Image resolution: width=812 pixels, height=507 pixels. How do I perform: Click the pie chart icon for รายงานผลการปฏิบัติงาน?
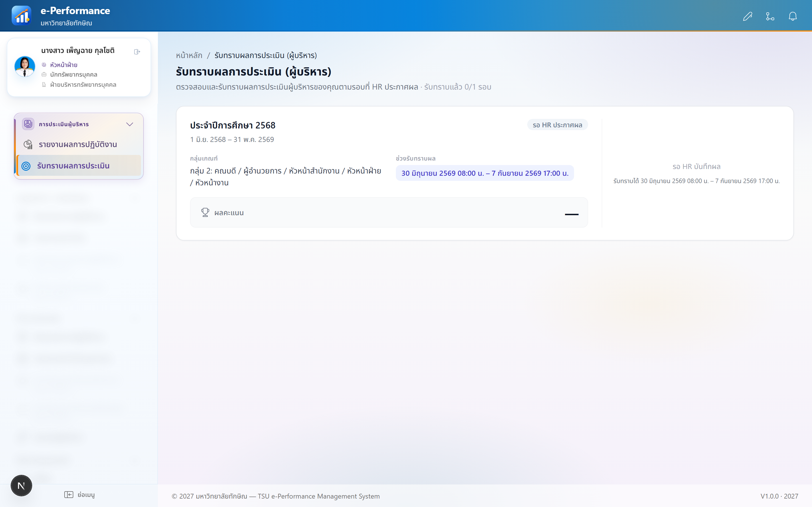pyautogui.click(x=28, y=144)
